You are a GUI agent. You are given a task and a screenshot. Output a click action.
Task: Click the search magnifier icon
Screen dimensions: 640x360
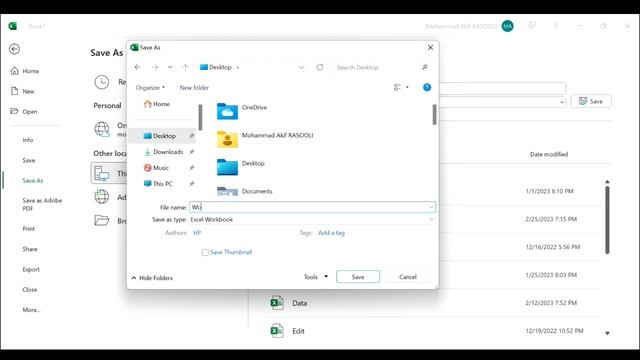click(425, 67)
